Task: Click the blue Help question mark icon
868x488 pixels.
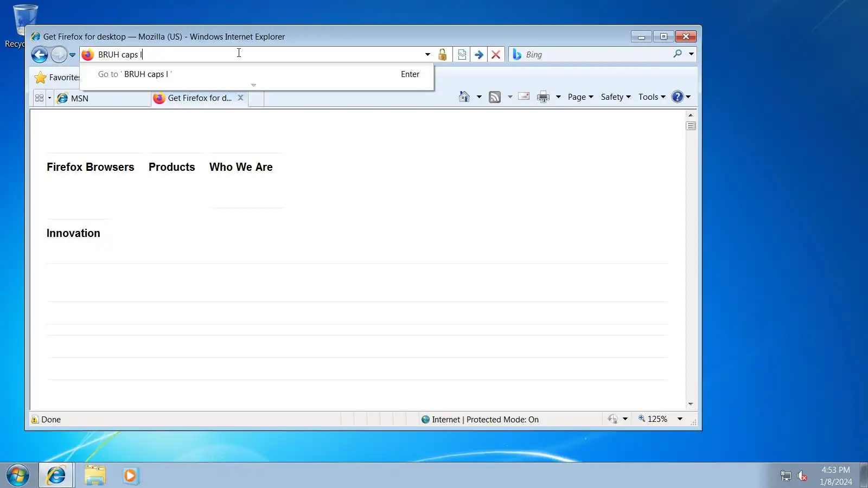Action: [x=677, y=97]
